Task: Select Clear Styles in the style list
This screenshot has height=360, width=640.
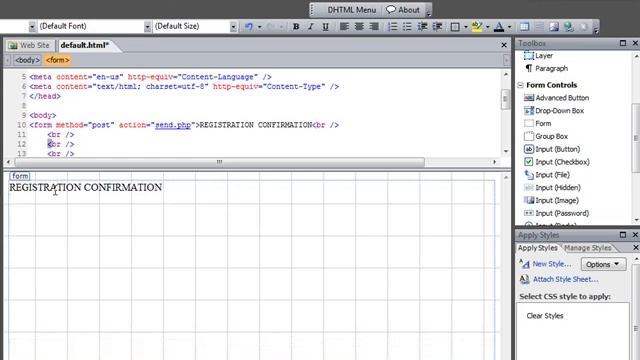Action: point(544,316)
